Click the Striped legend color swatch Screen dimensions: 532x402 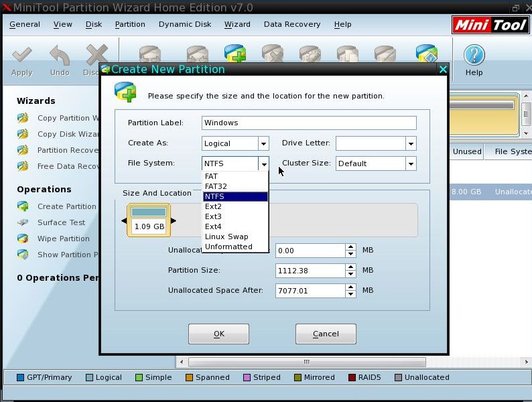[247, 378]
